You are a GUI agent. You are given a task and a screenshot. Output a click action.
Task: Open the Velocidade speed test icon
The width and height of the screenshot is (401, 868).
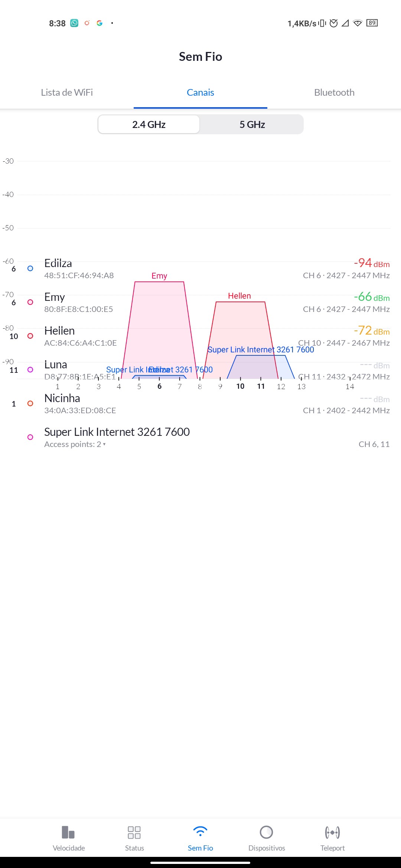coord(68,832)
